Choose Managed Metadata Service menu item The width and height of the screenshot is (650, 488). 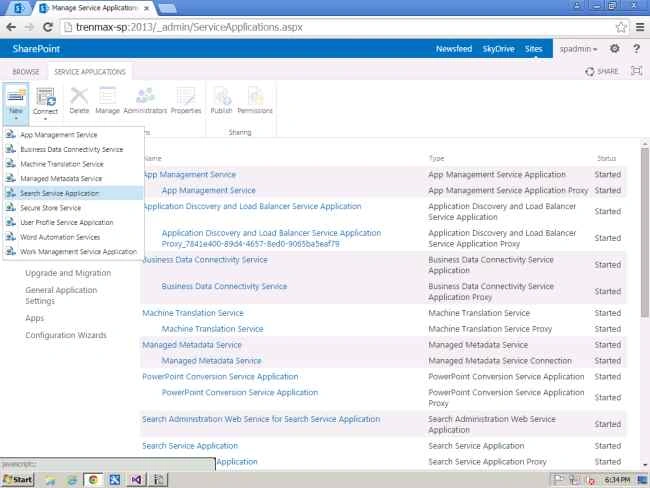[73, 179]
